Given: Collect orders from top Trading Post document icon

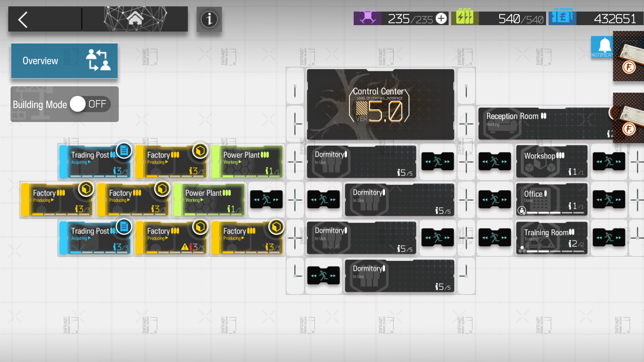Looking at the screenshot, I should point(124,151).
